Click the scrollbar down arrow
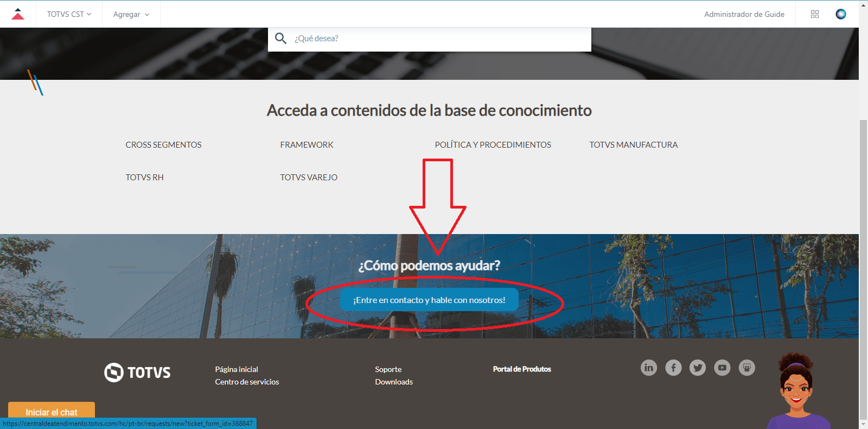 [863, 424]
